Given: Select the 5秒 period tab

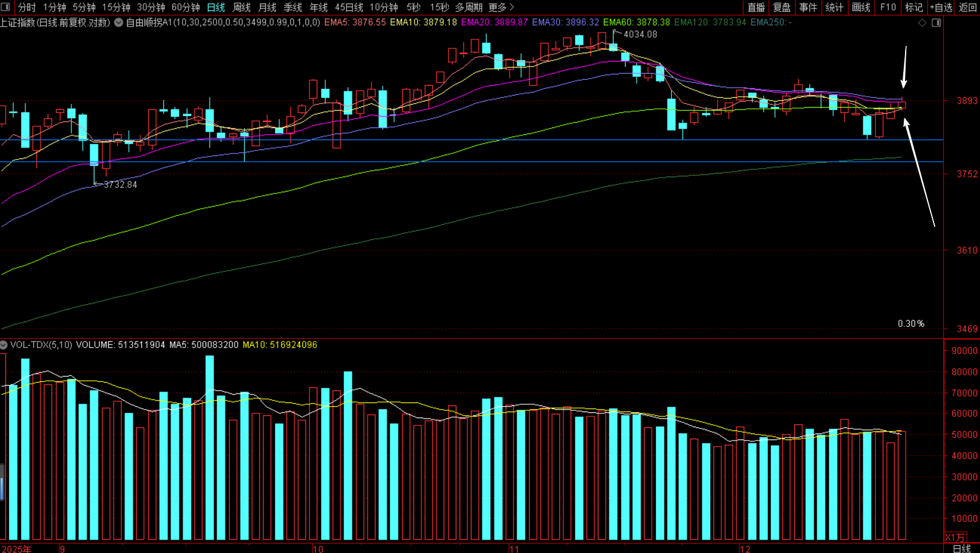Looking at the screenshot, I should click(414, 7).
